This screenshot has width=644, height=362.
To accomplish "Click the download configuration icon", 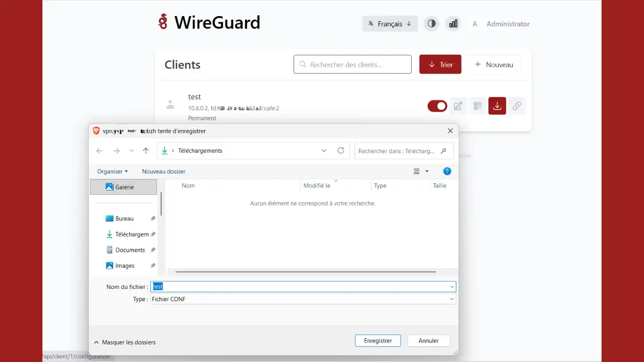I will point(497,106).
